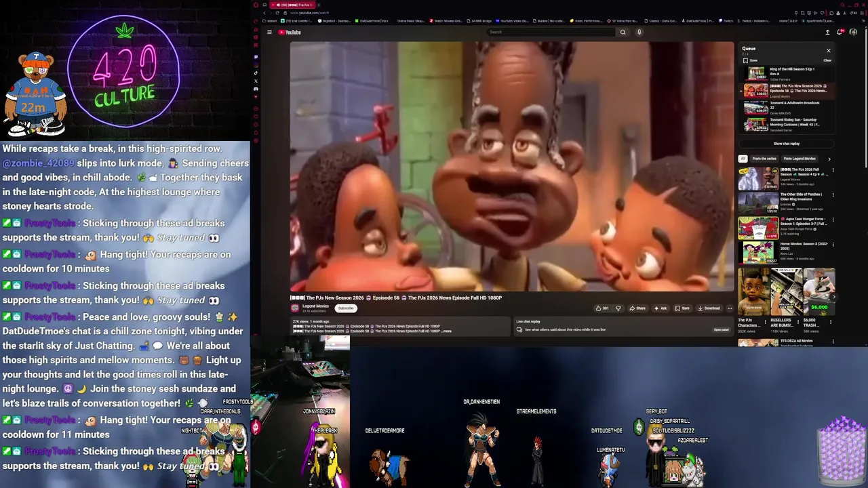Open the YouTube account avatar menu
The height and width of the screenshot is (488, 868).
coord(853,32)
